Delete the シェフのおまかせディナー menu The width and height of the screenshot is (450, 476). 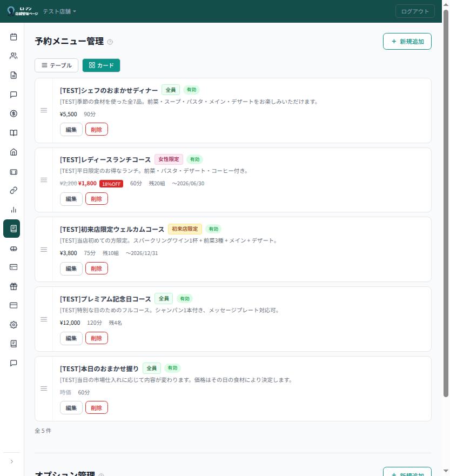[97, 130]
